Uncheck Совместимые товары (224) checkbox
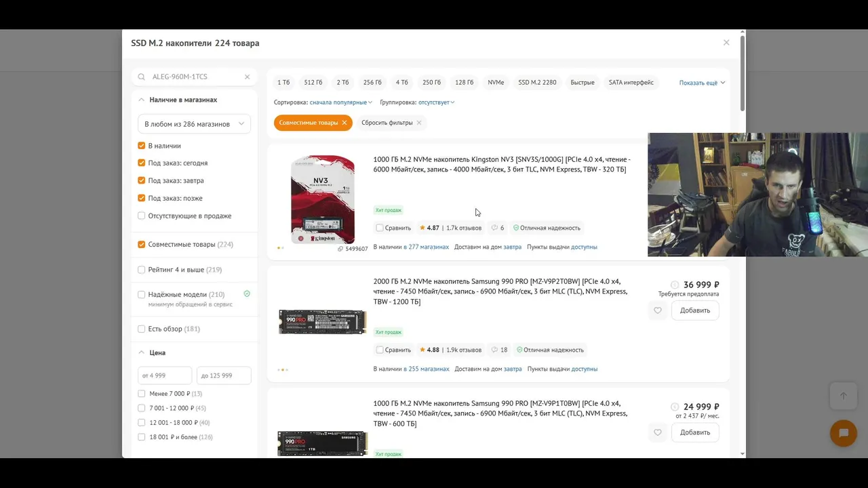The height and width of the screenshot is (488, 868). click(142, 244)
